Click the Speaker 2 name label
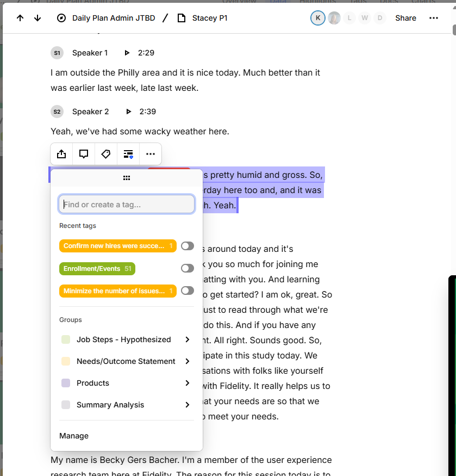The height and width of the screenshot is (476, 456). tap(90, 112)
